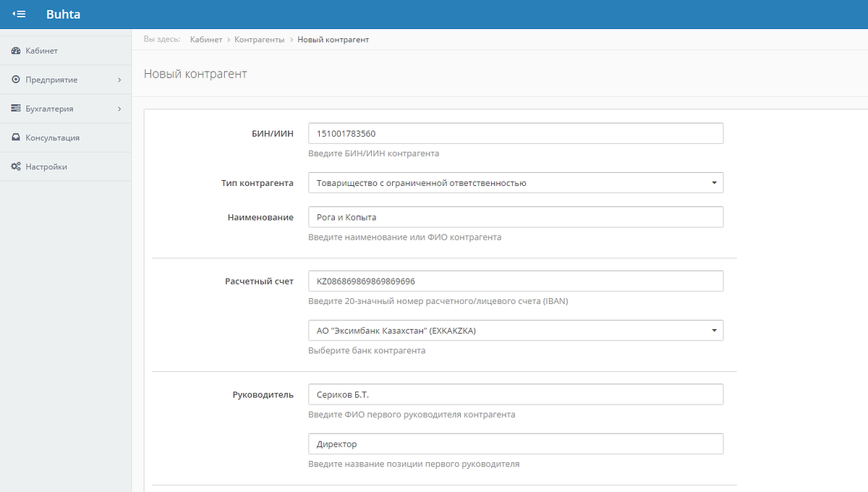Image resolution: width=868 pixels, height=492 pixels.
Task: Click hint about 20-значный номер расчетного счета
Action: tap(438, 301)
